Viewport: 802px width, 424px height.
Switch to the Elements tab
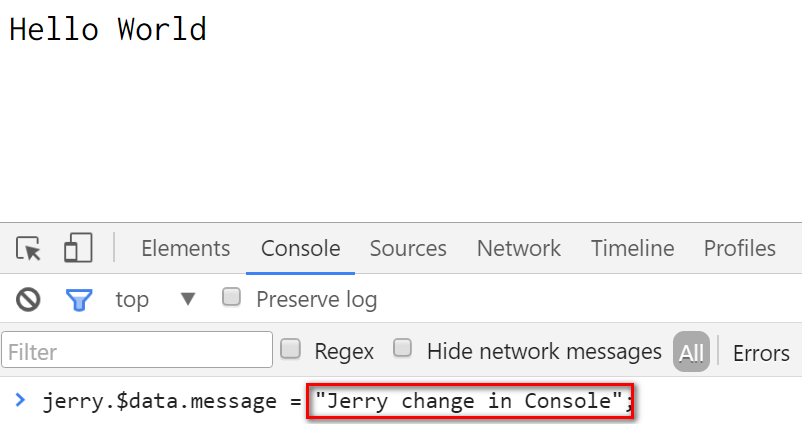[x=186, y=249]
